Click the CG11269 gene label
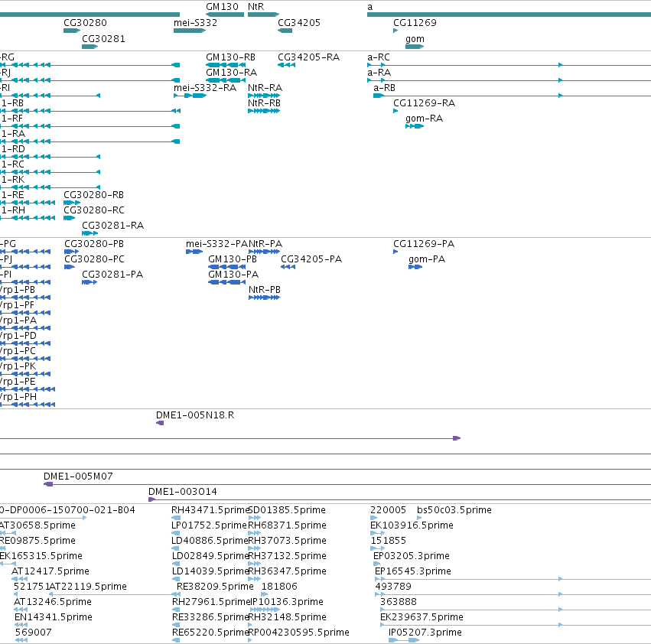Viewport: 651px width, 644px height. (415, 22)
